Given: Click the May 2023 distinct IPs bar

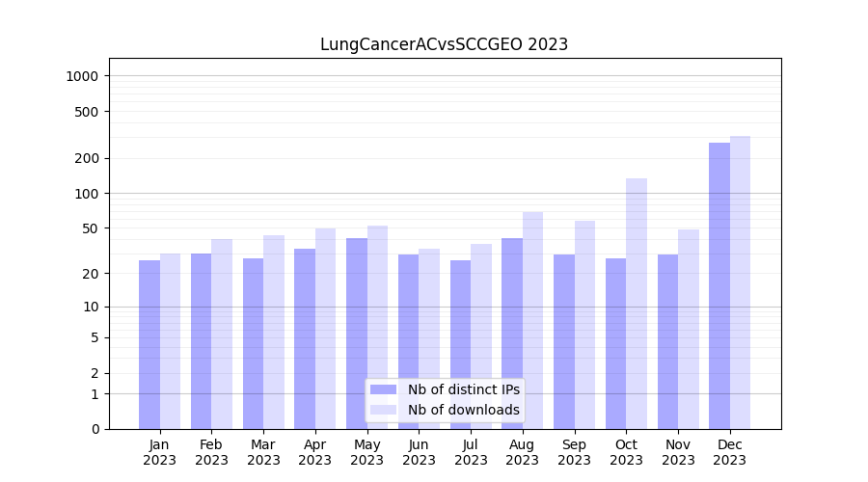Looking at the screenshot, I should [x=357, y=334].
